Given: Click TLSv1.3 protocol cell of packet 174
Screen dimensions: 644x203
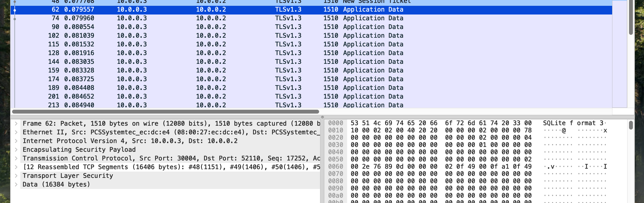Looking at the screenshot, I should pos(288,79).
